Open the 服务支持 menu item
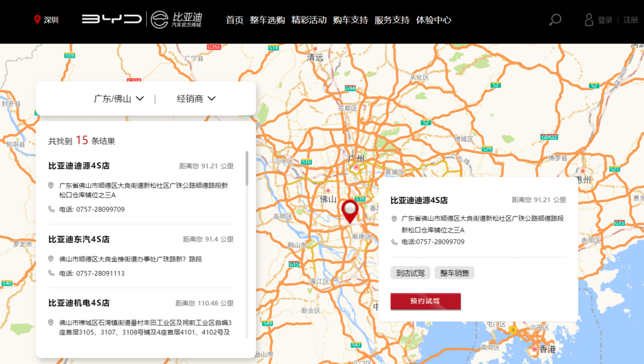 click(x=392, y=20)
